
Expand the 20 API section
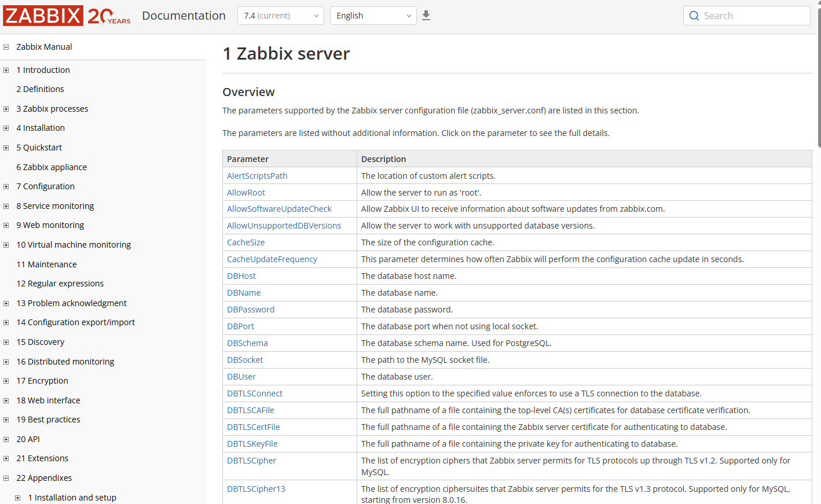[x=5, y=439]
